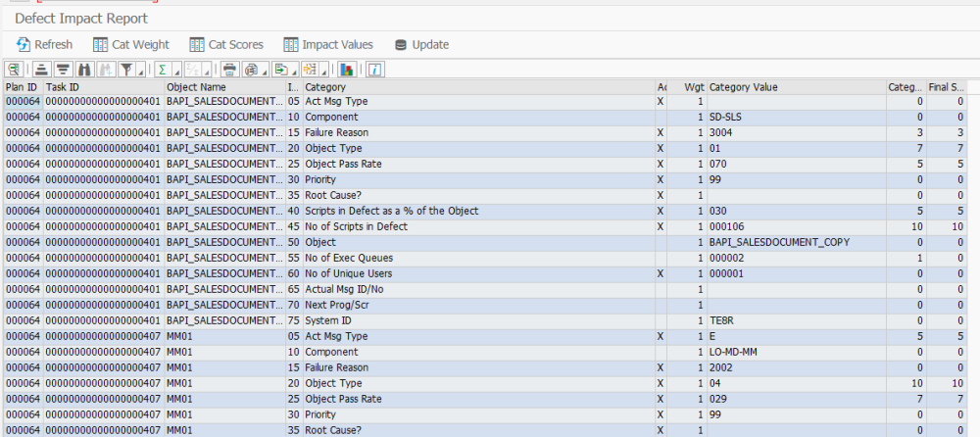The width and height of the screenshot is (980, 437).
Task: Select the Task ID column header
Action: [x=104, y=87]
